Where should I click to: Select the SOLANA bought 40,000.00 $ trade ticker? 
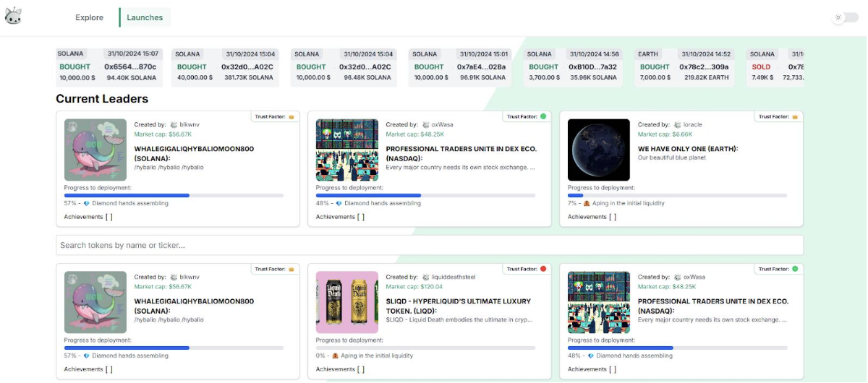[x=225, y=68]
